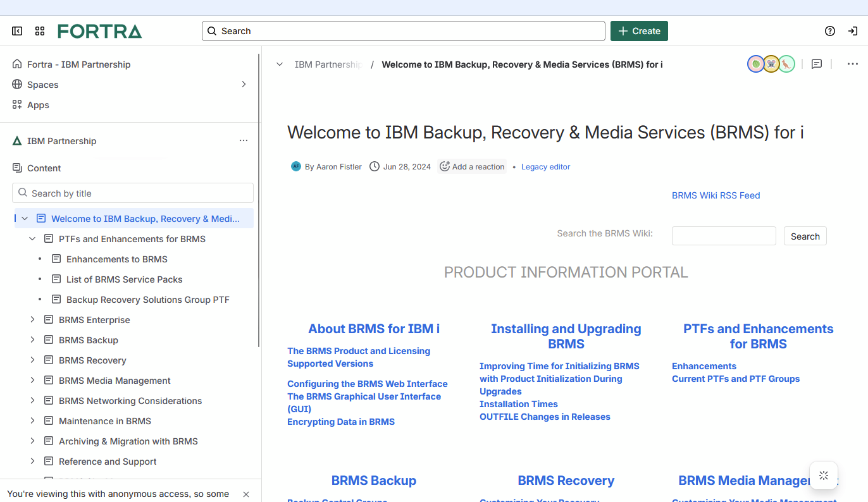This screenshot has height=502, width=868.
Task: Click the log in arrow icon
Action: tap(853, 31)
